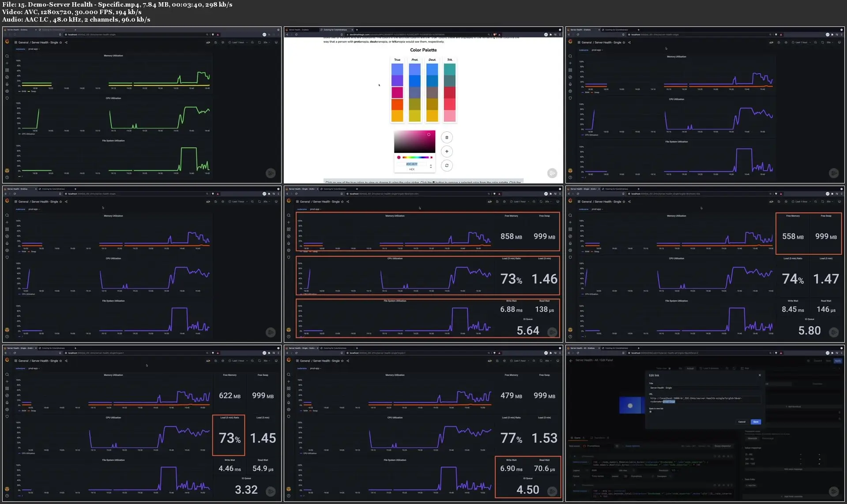Click the rainbow hue slider on Color Palette page
Image resolution: width=847 pixels, height=504 pixels.
point(417,157)
